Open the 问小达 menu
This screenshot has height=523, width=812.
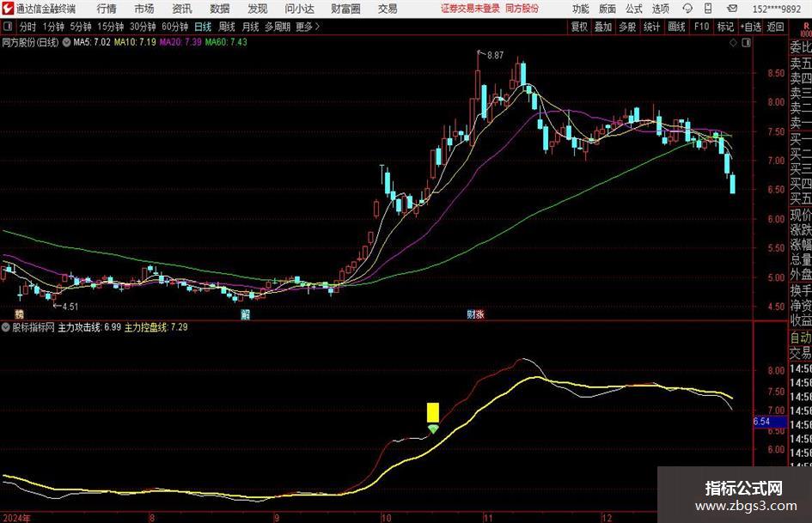299,9
